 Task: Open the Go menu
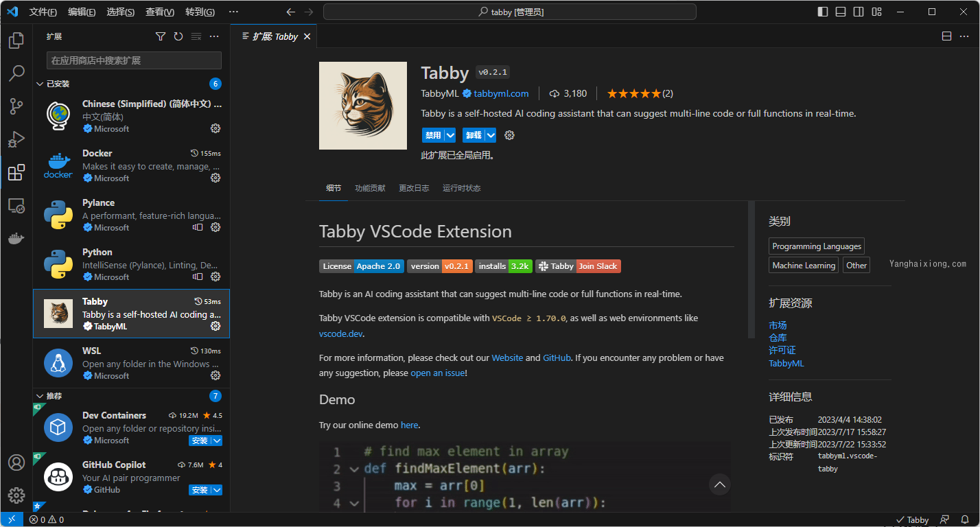pos(200,12)
